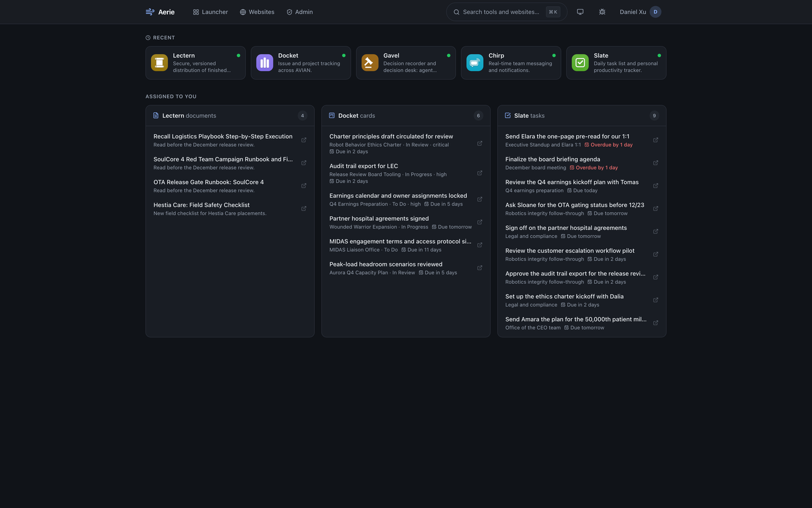Open external link for Set up ethics charter kickoff
Viewport: 812px width, 508px height.
tap(656, 300)
